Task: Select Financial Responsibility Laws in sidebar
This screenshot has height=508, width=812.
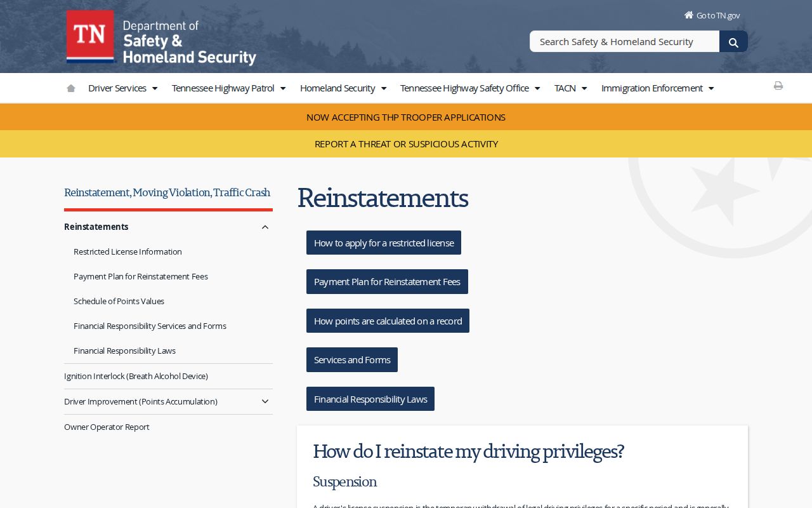Action: point(124,351)
